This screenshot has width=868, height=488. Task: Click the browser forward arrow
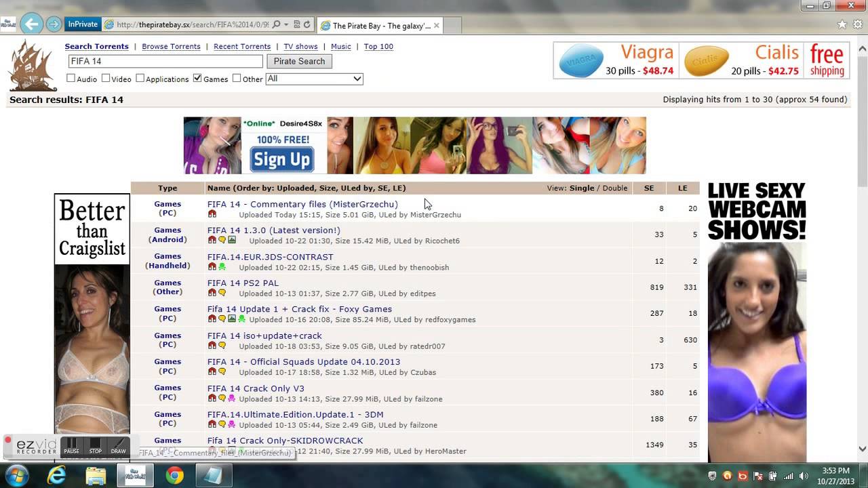click(x=54, y=24)
